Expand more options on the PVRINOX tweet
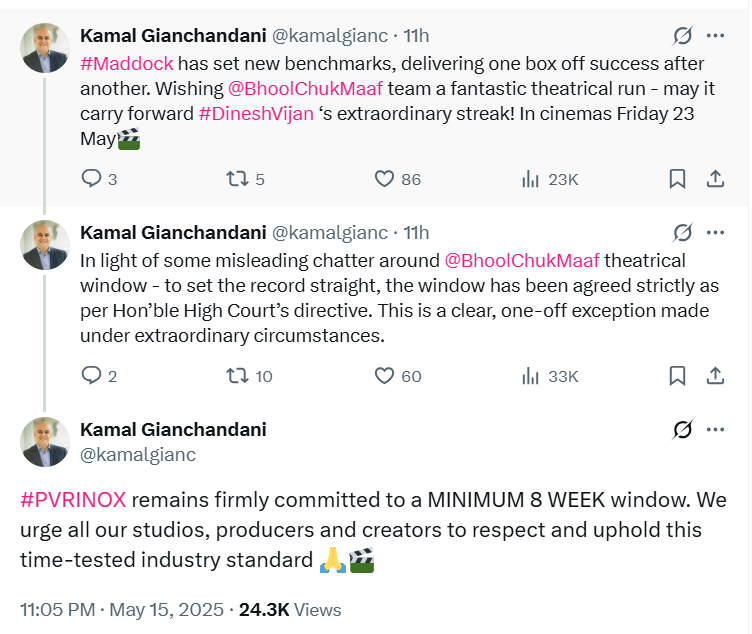Viewport: 752px width, 634px height. pos(715,430)
